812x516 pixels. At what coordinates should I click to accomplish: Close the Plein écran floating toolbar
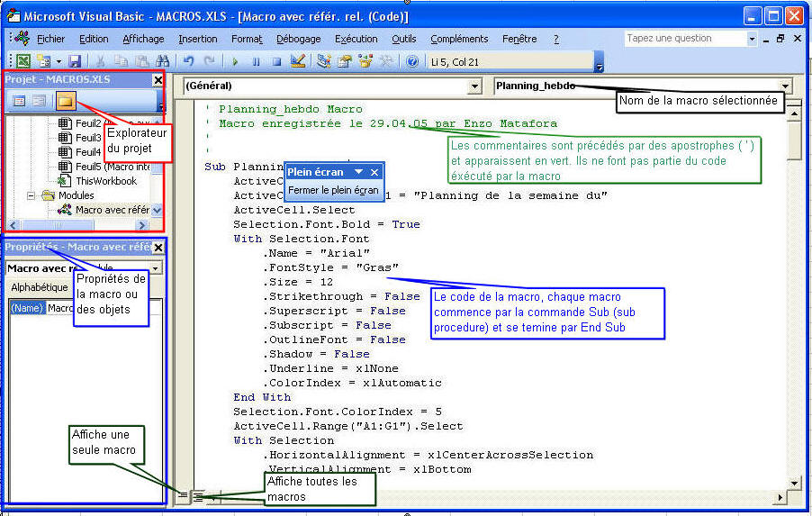(x=374, y=172)
